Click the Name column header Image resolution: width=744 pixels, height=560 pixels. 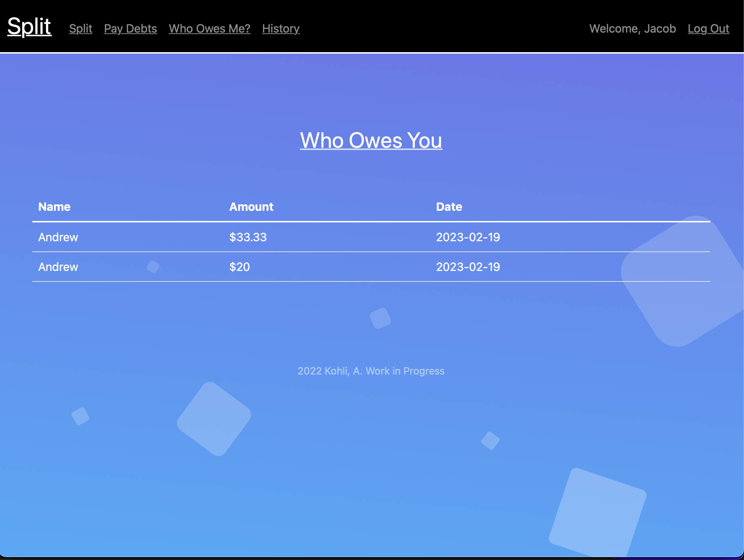(x=54, y=207)
